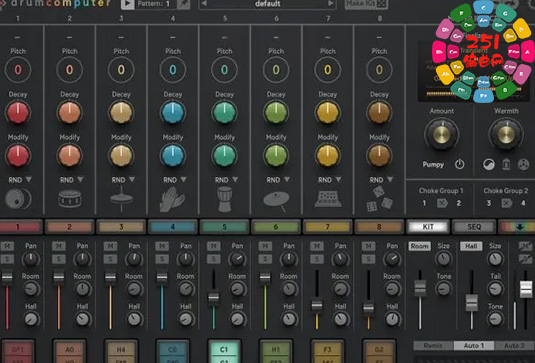Click the Room reverb button
The image size is (535, 363).
pos(419,246)
